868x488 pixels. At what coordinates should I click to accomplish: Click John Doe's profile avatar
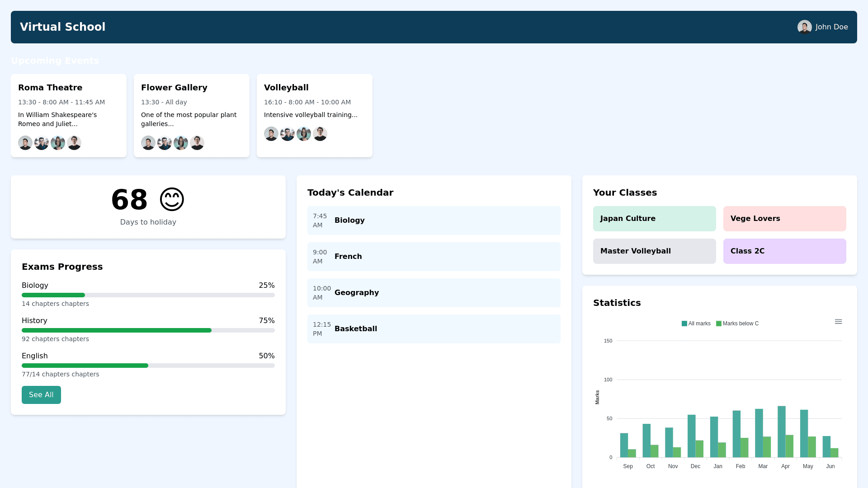click(x=804, y=27)
